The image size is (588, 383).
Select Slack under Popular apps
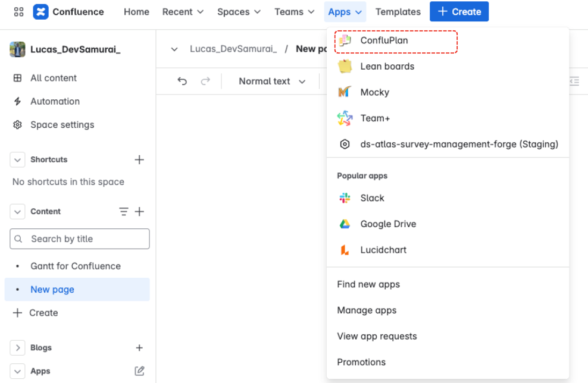point(448,198)
